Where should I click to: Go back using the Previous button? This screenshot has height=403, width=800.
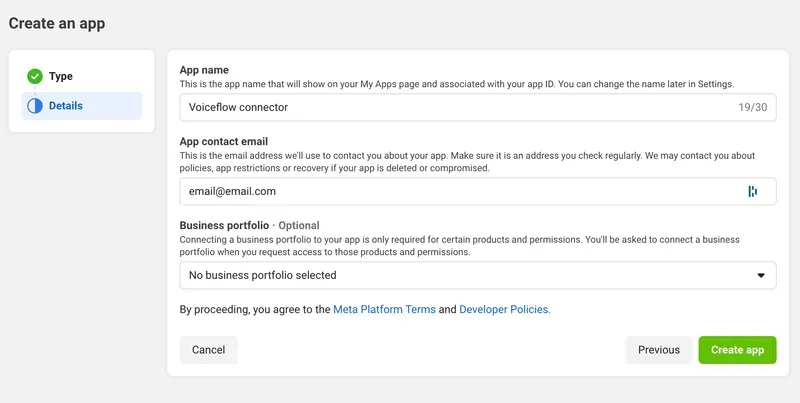[x=659, y=350]
